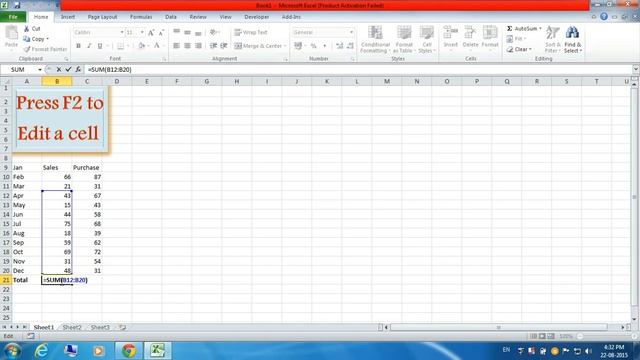Click the Percent Style icon

313,46
